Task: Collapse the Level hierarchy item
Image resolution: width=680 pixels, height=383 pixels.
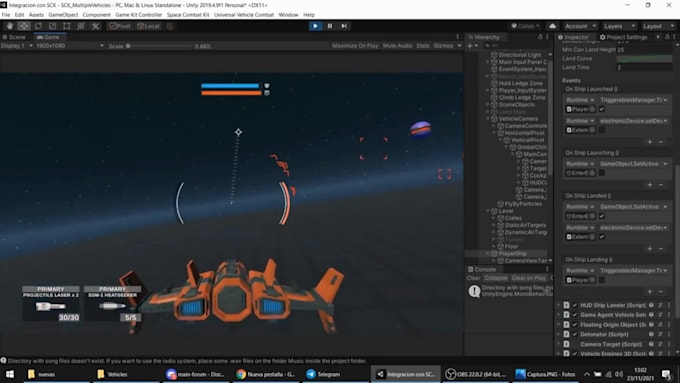Action: (x=488, y=211)
